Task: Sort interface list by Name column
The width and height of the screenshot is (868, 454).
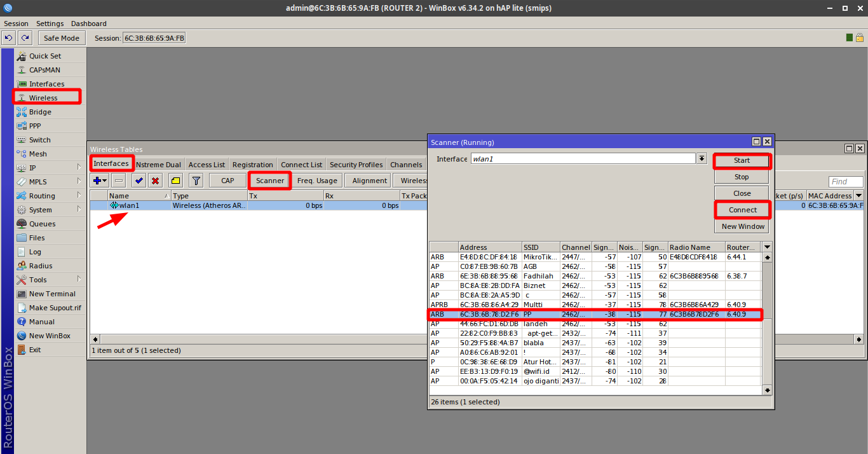Action: 139,196
